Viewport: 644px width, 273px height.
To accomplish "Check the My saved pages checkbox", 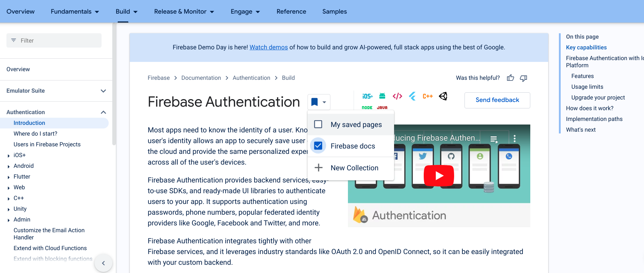I will pyautogui.click(x=318, y=125).
